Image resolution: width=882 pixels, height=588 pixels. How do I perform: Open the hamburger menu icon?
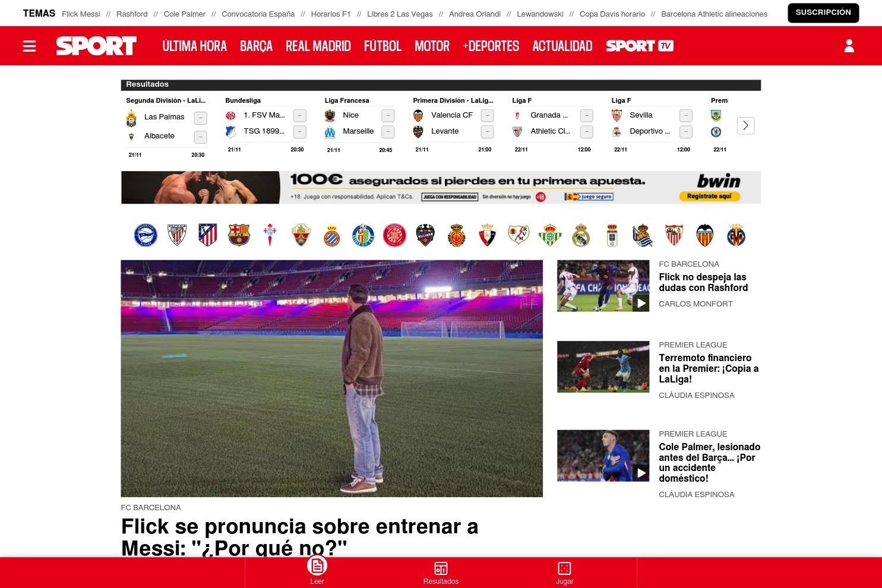(29, 46)
